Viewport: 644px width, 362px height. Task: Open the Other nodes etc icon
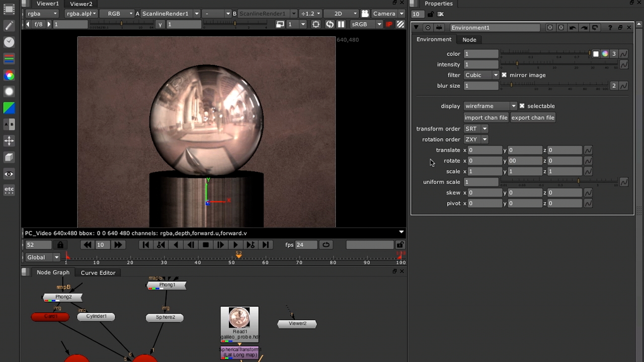tap(9, 190)
